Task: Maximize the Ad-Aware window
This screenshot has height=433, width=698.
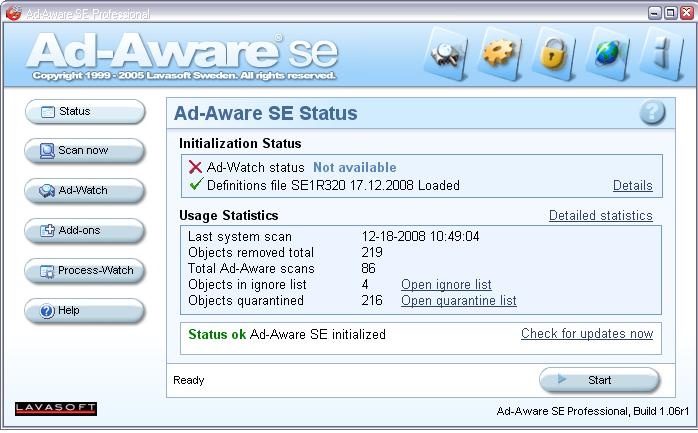Action: tap(670, 13)
